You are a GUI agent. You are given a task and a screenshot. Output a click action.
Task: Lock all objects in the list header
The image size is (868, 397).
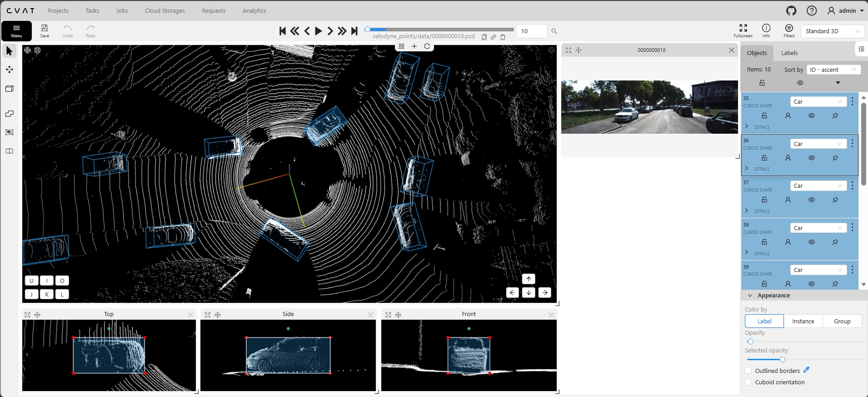pos(762,83)
